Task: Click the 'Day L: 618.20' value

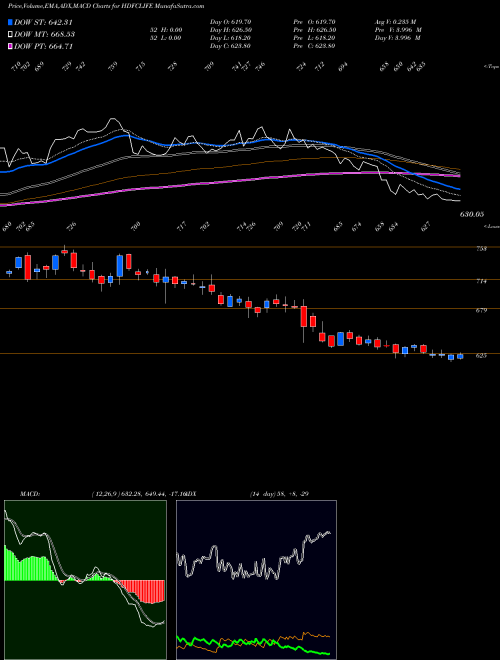Action: pos(230,38)
